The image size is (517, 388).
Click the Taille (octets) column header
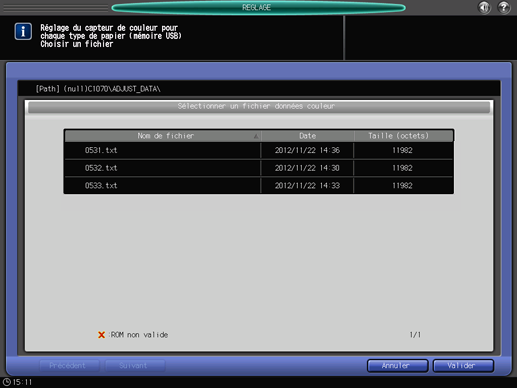coord(403,136)
